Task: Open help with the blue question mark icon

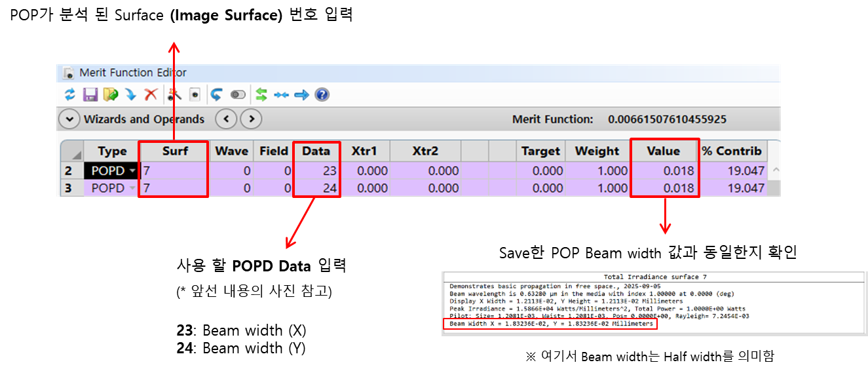Action: [322, 94]
